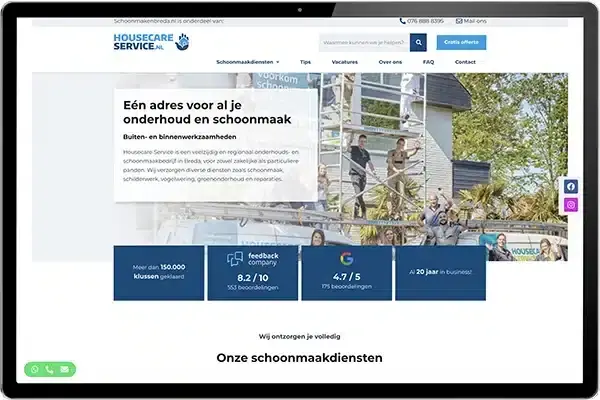Click the 8.2 / 10 rating card

253,273
